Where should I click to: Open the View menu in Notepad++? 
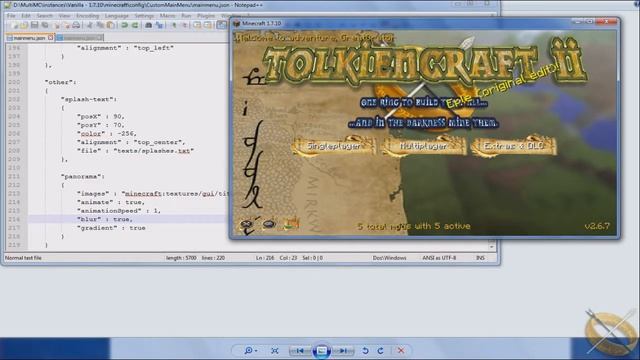pyautogui.click(x=64, y=16)
